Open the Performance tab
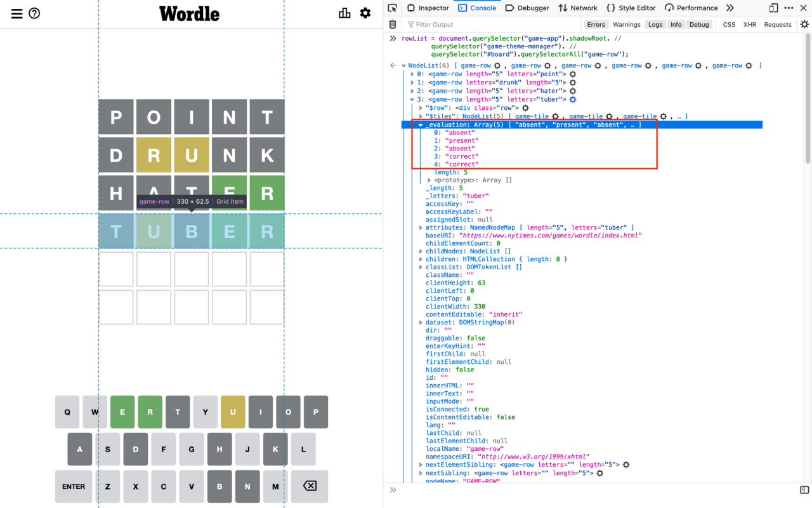Screen dimensions: 812x508 tap(691, 8)
